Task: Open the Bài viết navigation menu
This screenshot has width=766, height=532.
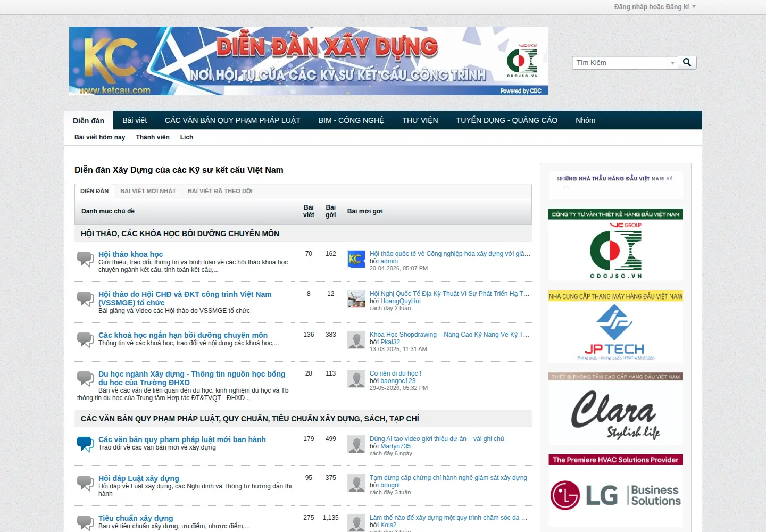Action: (135, 120)
